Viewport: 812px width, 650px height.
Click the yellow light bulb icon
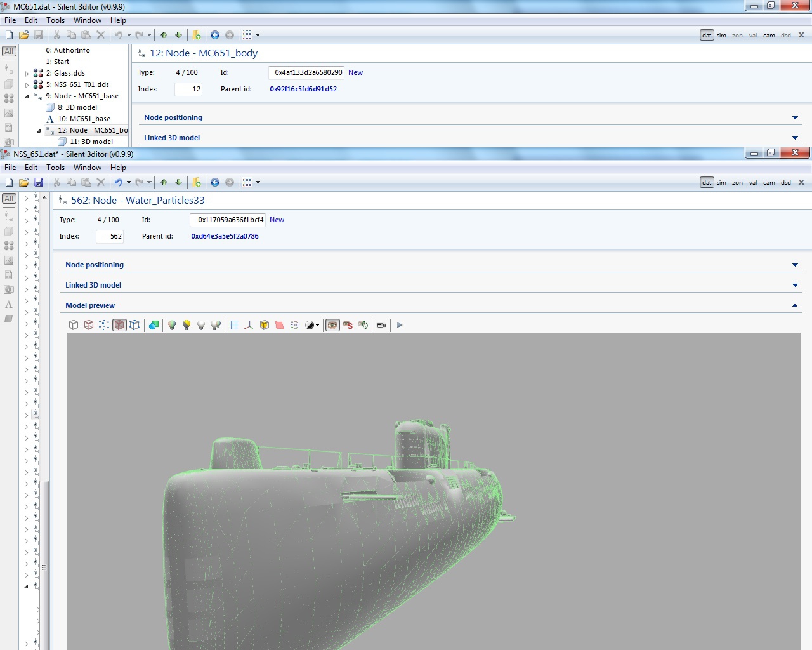pyautogui.click(x=187, y=325)
